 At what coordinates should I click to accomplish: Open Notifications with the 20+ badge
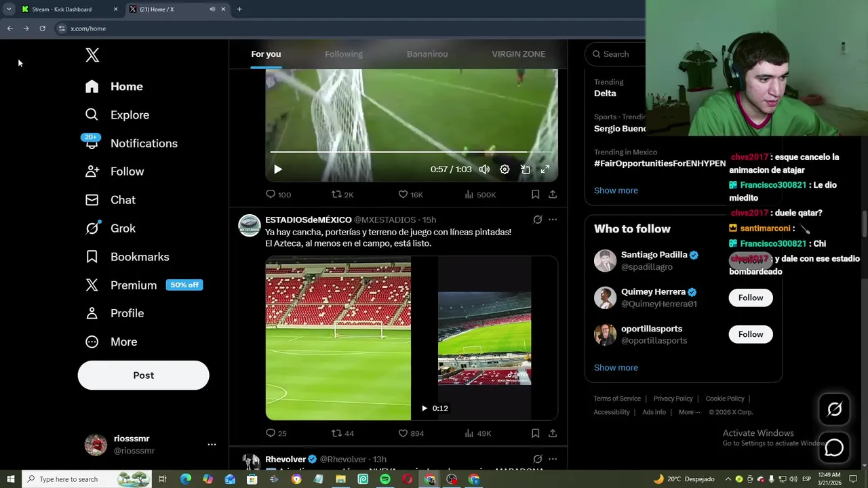131,144
